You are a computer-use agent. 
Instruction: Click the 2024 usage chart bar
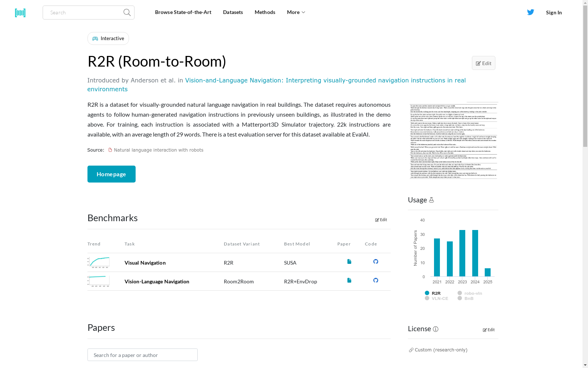click(x=475, y=253)
